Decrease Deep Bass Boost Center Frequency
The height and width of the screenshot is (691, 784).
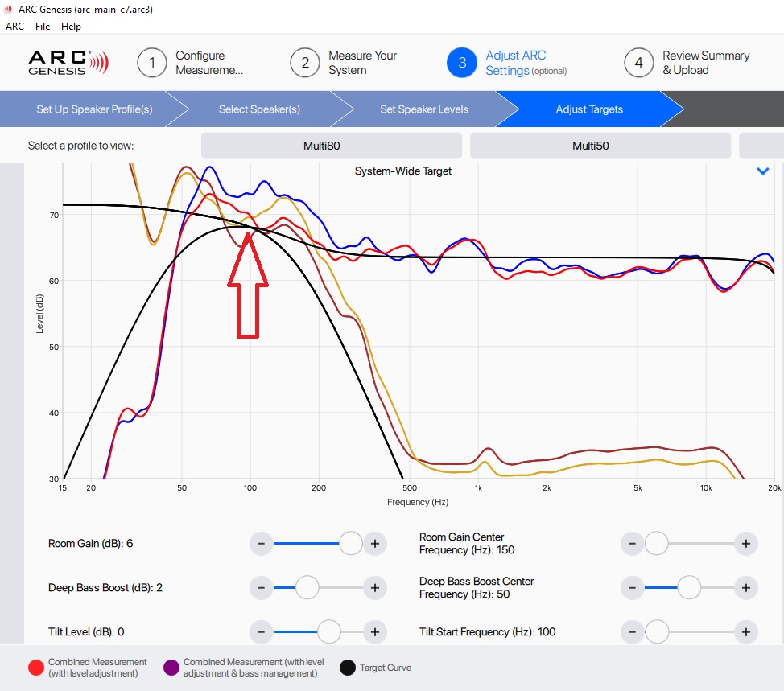point(633,588)
